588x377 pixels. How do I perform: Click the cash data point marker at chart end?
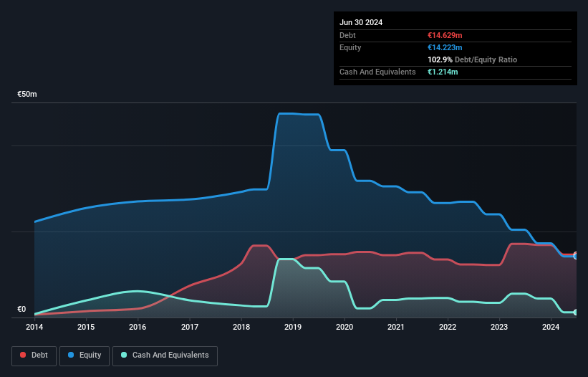576,312
